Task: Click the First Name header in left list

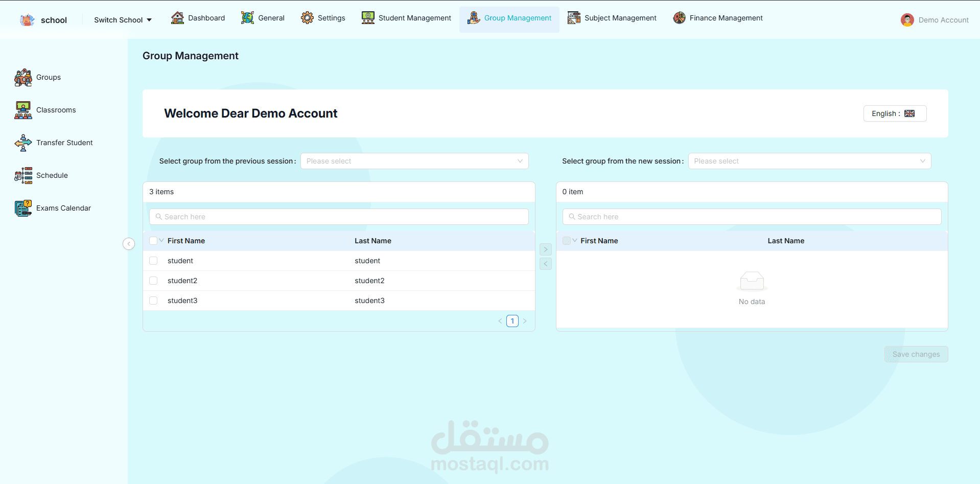Action: pyautogui.click(x=186, y=241)
